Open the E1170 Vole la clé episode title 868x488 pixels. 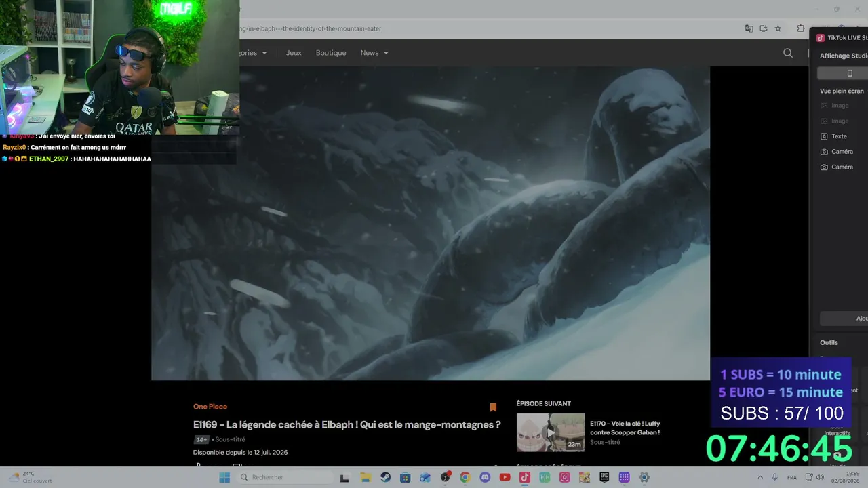coord(625,428)
